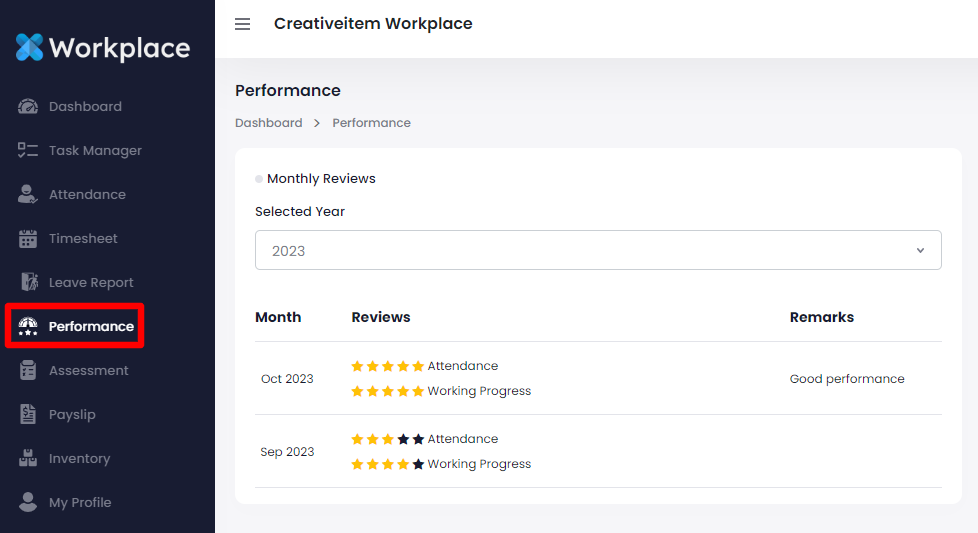Image resolution: width=978 pixels, height=533 pixels.
Task: Click the Dashboard breadcrumb link
Action: pos(268,123)
